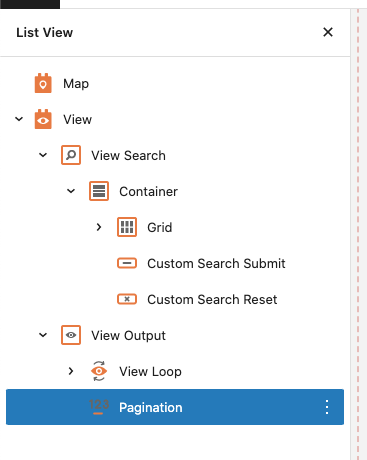Select the Custom Search Submit label
The height and width of the screenshot is (460, 367).
pyautogui.click(x=216, y=263)
